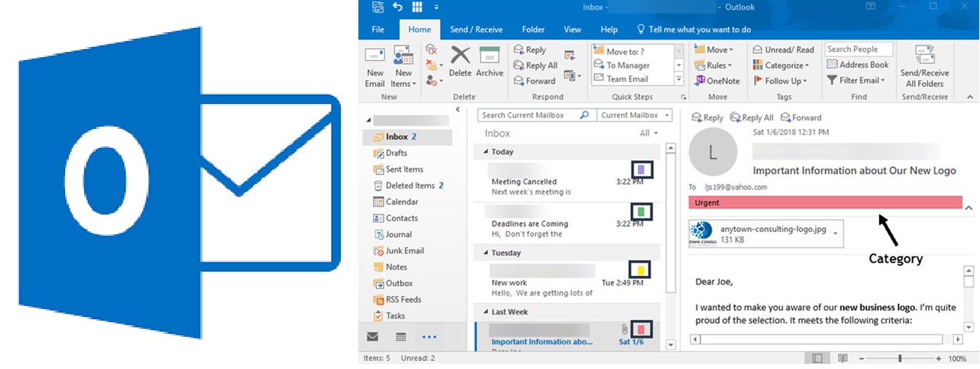Image resolution: width=980 pixels, height=369 pixels.
Task: Expand the Quick Steps gallery
Action: [679, 79]
